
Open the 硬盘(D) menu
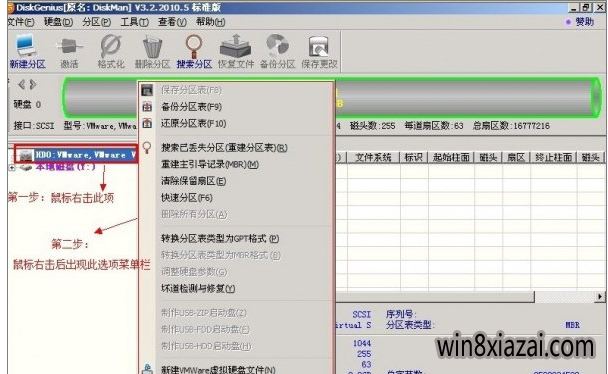58,22
